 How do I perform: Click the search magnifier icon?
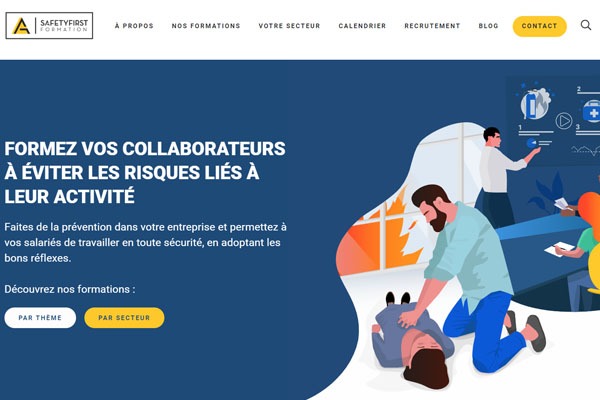[585, 25]
